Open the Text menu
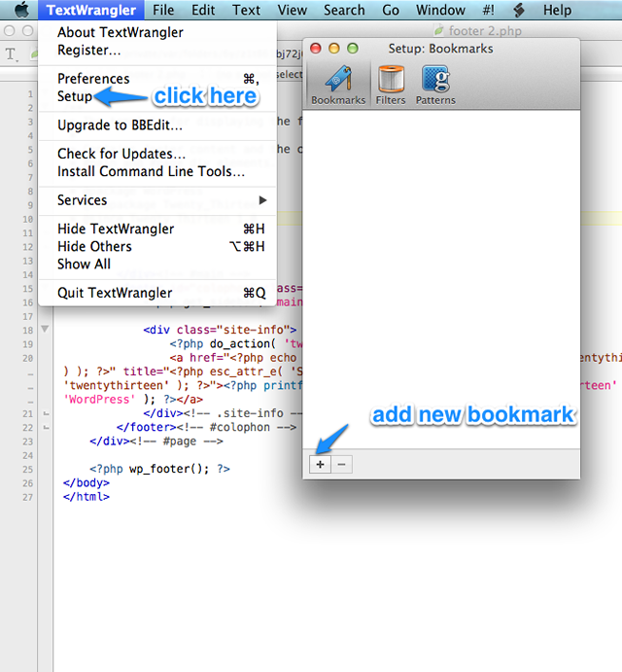 pyautogui.click(x=246, y=10)
